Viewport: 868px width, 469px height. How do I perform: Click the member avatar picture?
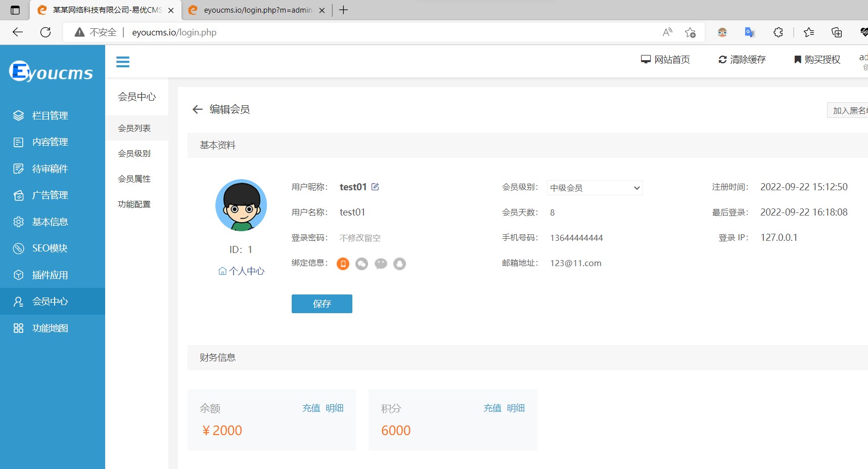tap(241, 205)
